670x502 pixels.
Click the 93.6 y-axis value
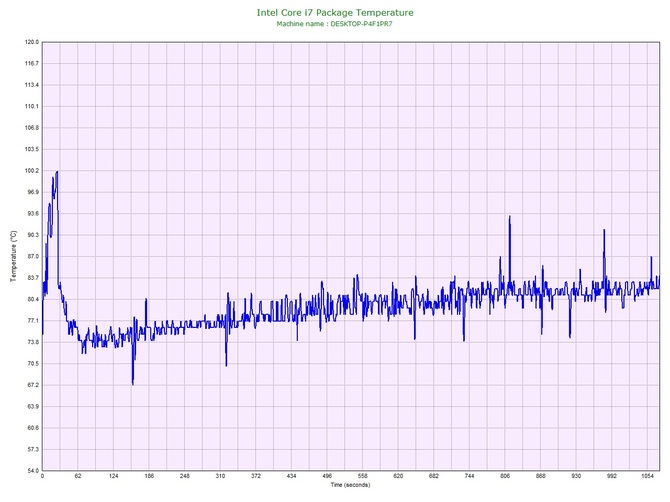tap(32, 214)
